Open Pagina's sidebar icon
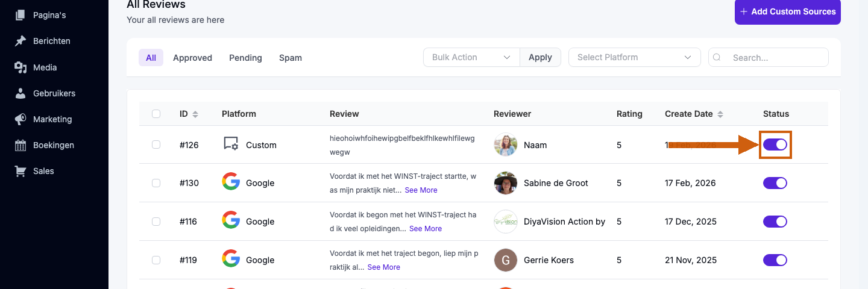 point(20,15)
